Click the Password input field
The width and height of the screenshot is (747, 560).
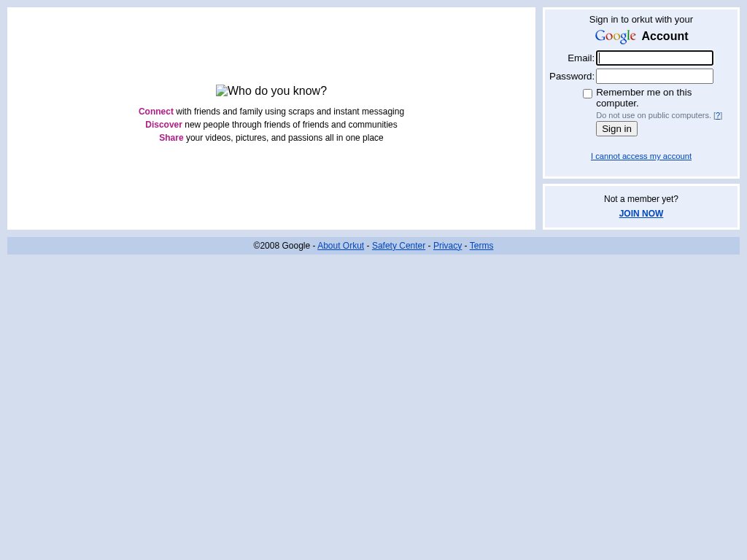pos(654,76)
